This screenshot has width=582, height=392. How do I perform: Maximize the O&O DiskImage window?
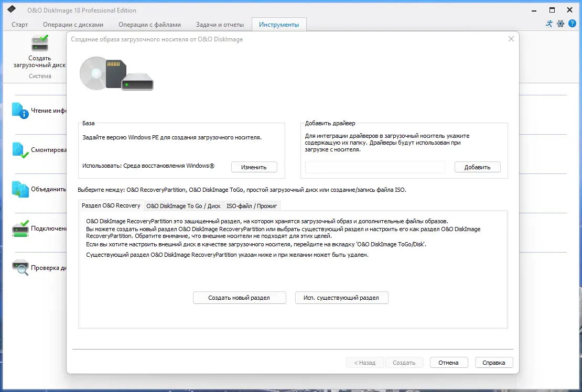pyautogui.click(x=552, y=10)
